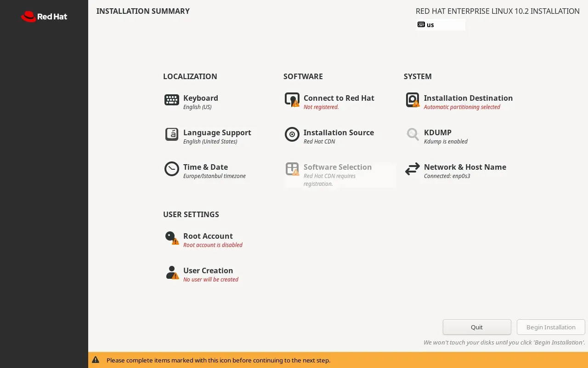The width and height of the screenshot is (588, 368).
Task: Click the Connect to Red Hat icon
Action: tap(292, 100)
